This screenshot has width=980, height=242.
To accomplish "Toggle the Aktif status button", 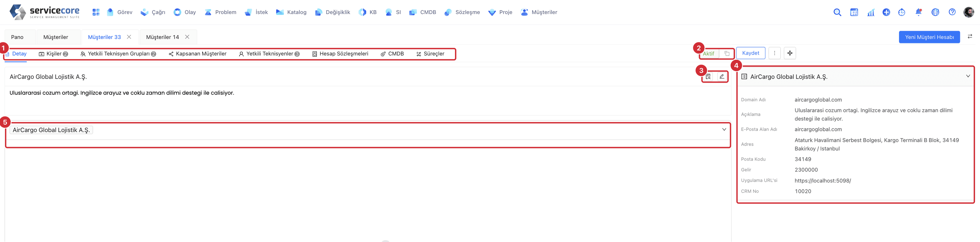I will click(708, 54).
